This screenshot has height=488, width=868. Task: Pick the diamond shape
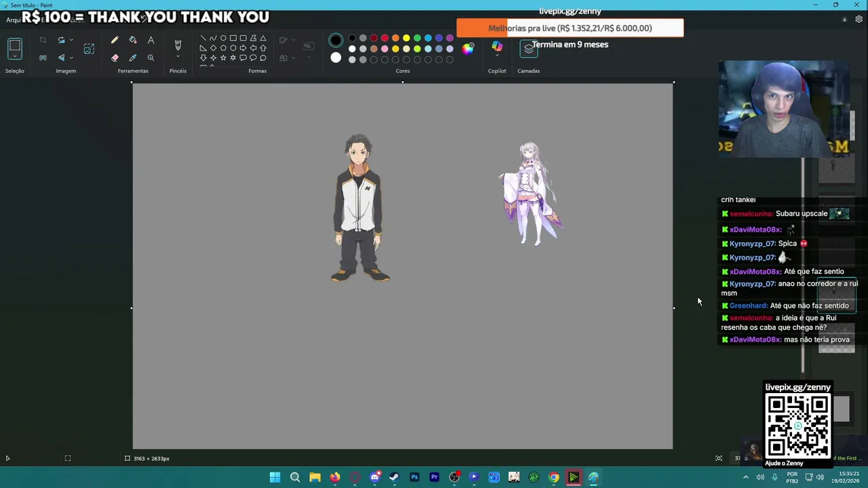[213, 48]
